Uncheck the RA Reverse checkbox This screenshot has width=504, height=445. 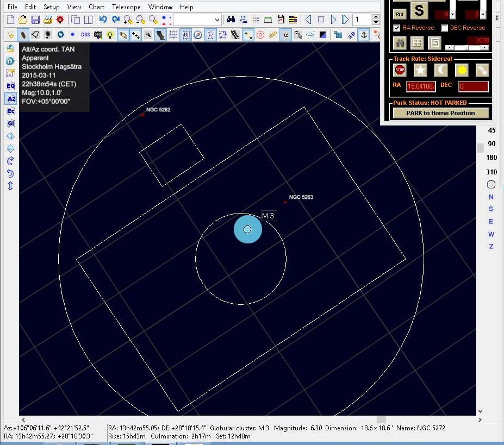pyautogui.click(x=397, y=28)
